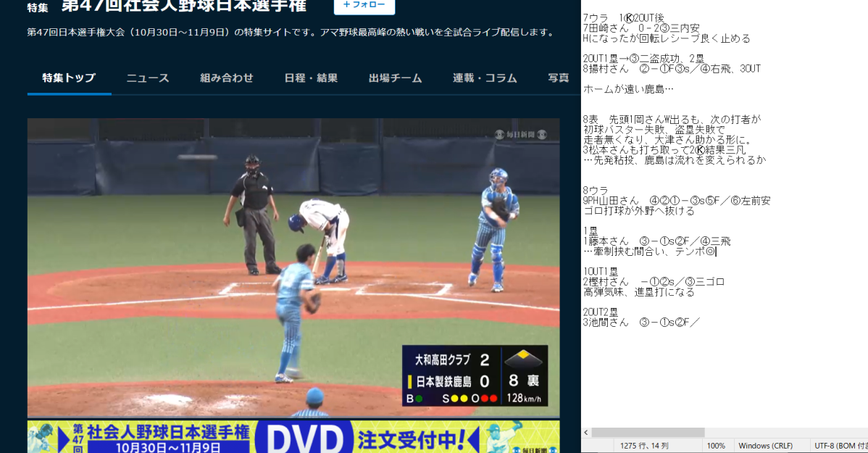The width and height of the screenshot is (868, 453).
Task: Click the baseball live video player
Action: tap(293, 267)
